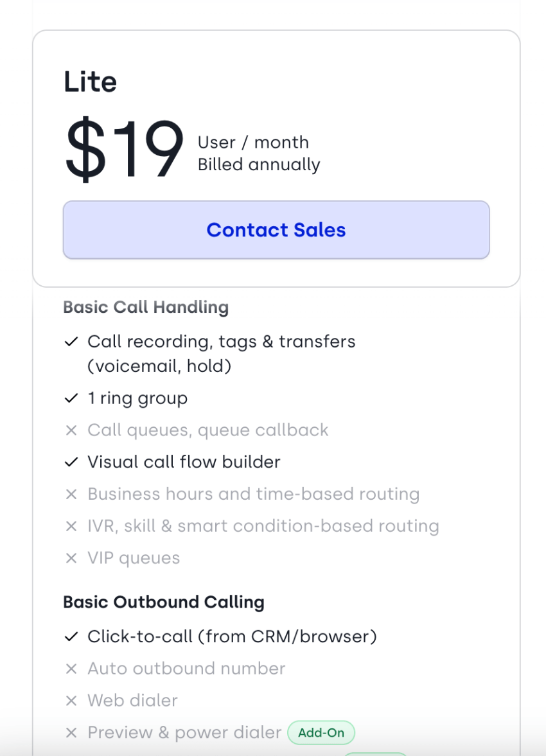Select the Lite plan heading
Image resolution: width=546 pixels, height=756 pixels.
(x=90, y=82)
